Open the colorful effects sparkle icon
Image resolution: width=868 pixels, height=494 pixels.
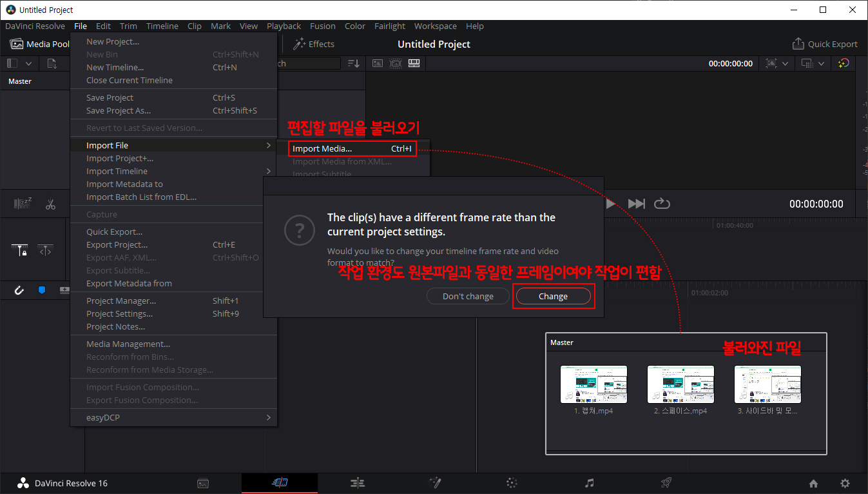[844, 63]
